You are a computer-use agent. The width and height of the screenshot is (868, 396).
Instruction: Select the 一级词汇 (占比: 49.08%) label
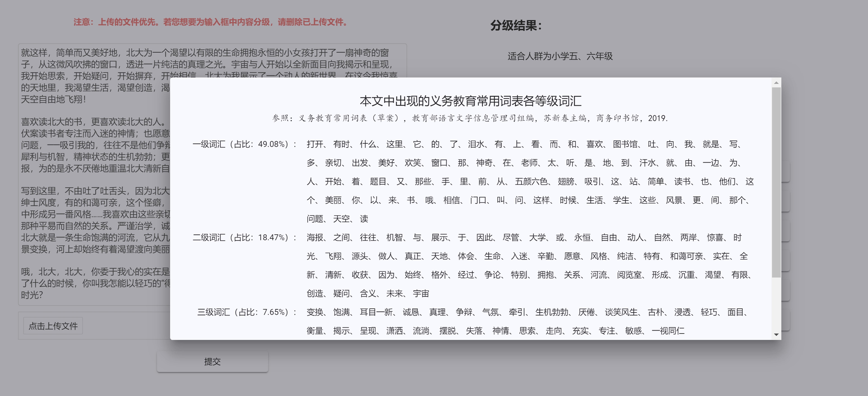click(x=244, y=144)
